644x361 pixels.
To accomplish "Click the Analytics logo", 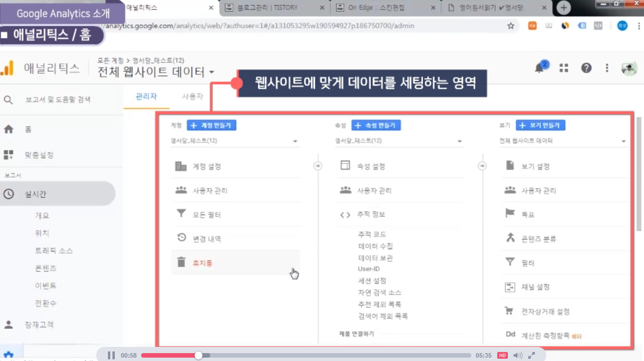I will [7, 68].
